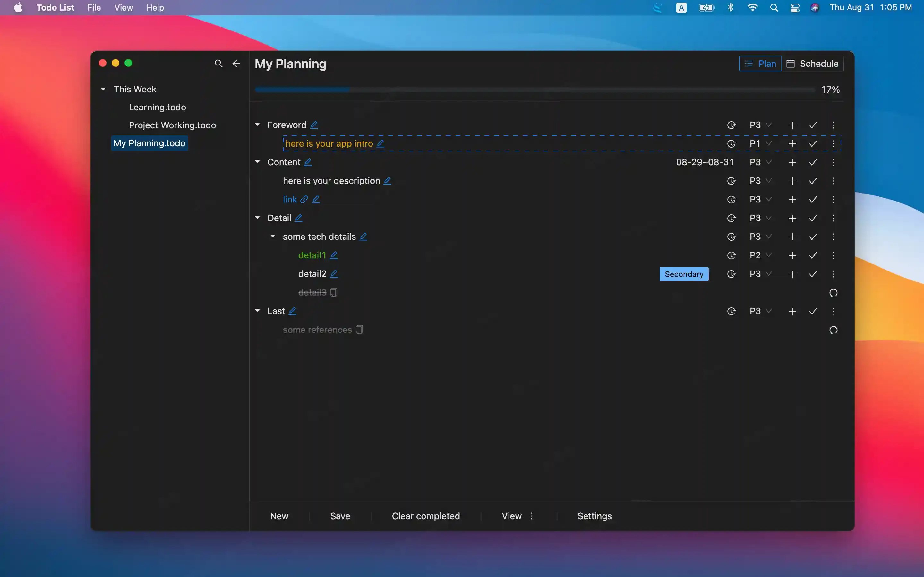Click the New button
924x577 pixels.
[279, 516]
